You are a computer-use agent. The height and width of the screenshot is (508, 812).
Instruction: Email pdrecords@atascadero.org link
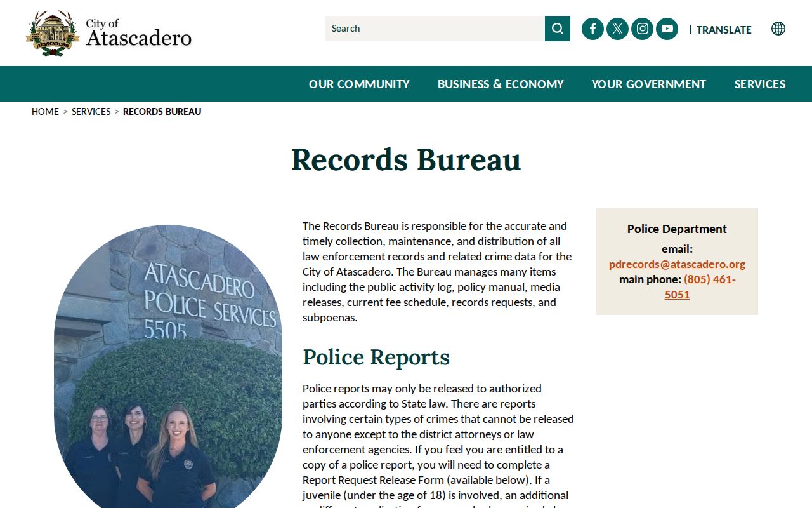[677, 264]
